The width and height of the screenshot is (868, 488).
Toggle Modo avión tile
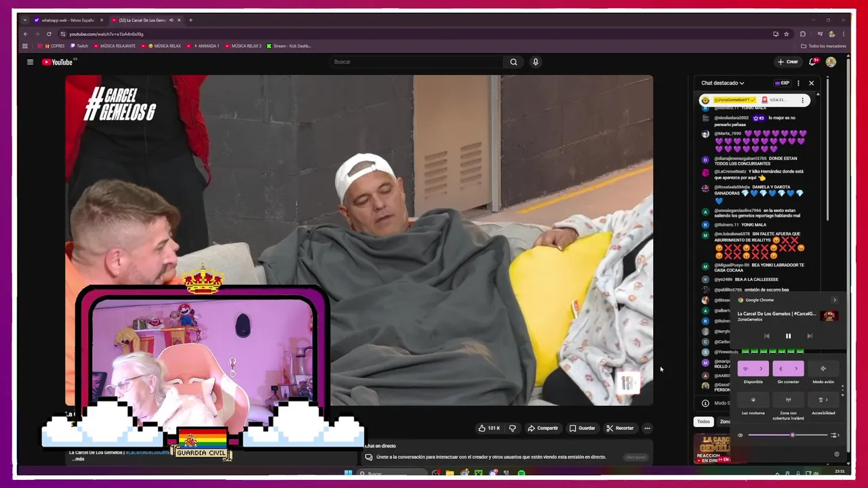coord(823,369)
